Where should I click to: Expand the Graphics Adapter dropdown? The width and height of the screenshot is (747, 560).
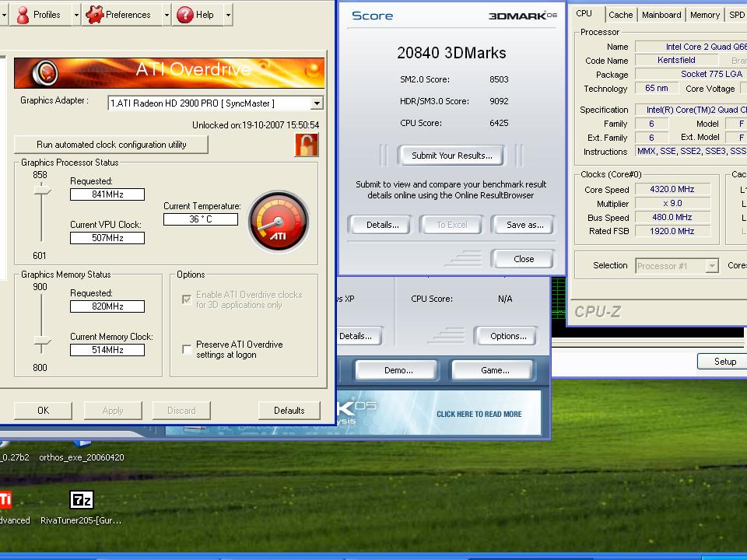317,103
